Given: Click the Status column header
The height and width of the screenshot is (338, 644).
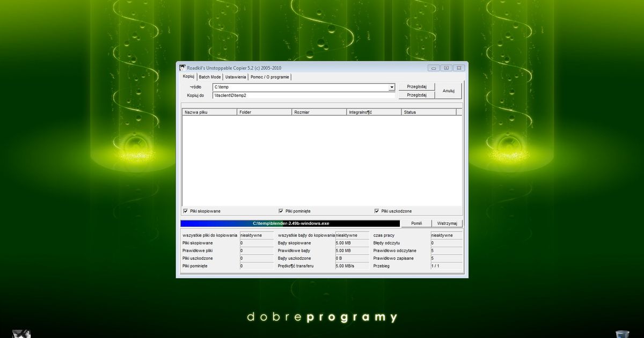Looking at the screenshot, I should pyautogui.click(x=429, y=112).
